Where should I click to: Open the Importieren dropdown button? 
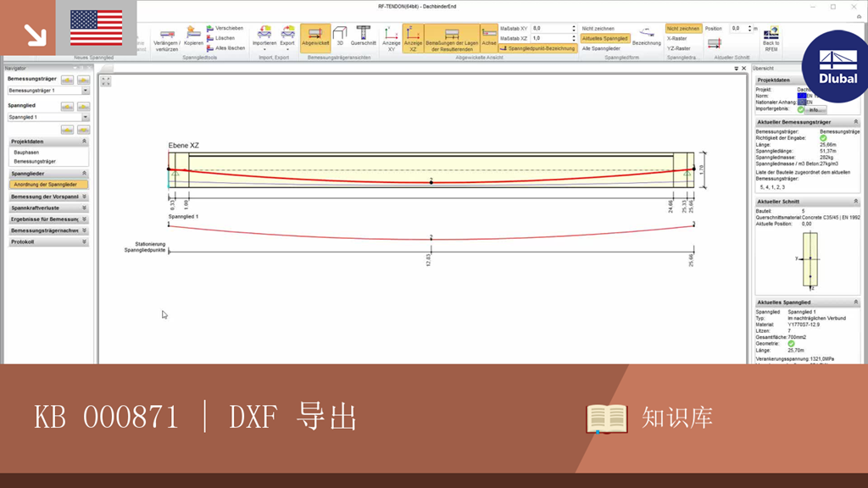264,39
